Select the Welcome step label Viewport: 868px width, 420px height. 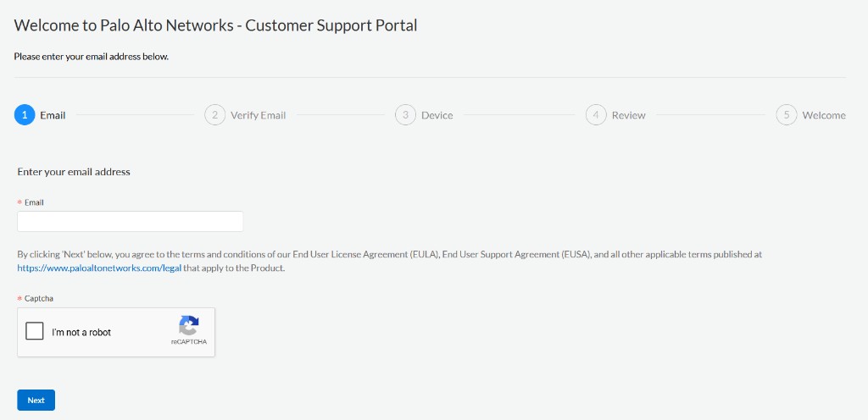coord(824,115)
